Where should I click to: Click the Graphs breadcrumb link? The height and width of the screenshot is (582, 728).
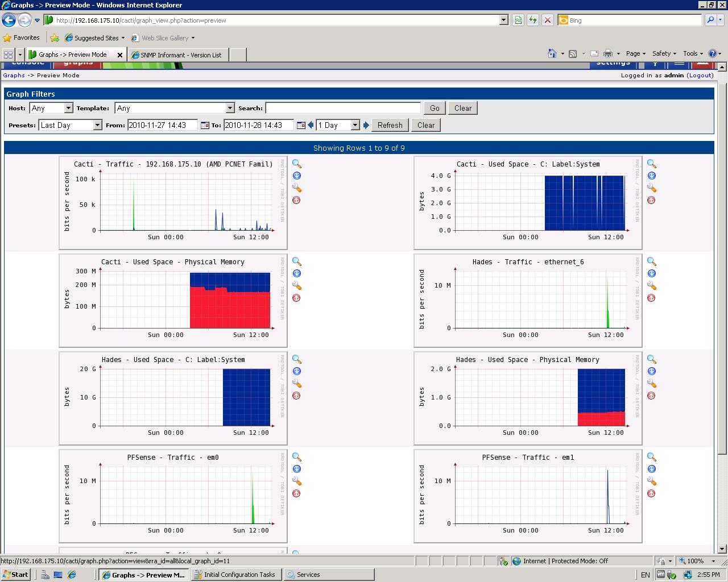[14, 75]
